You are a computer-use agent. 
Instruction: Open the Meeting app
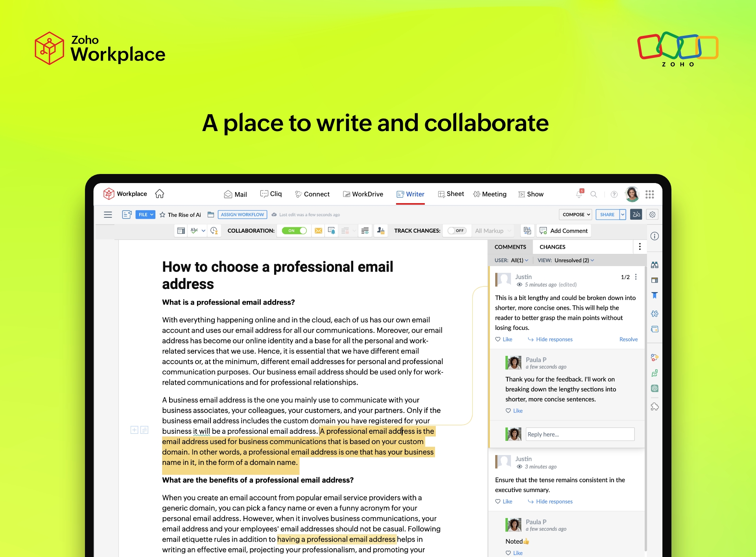coord(490,194)
